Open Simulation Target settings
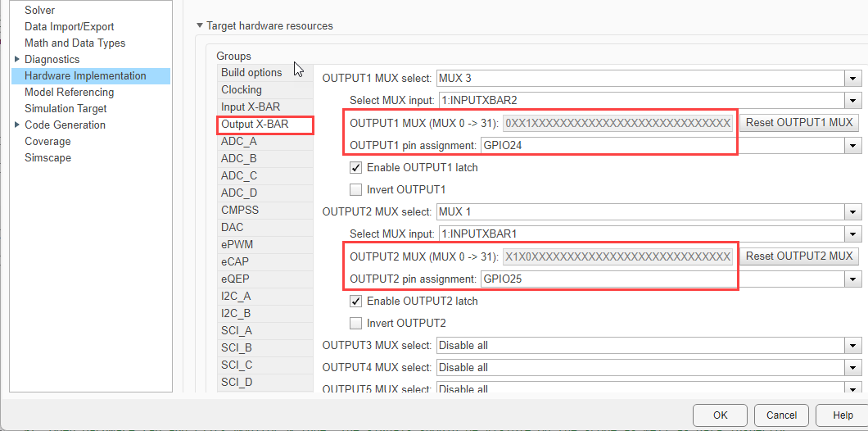868x431 pixels. point(66,109)
